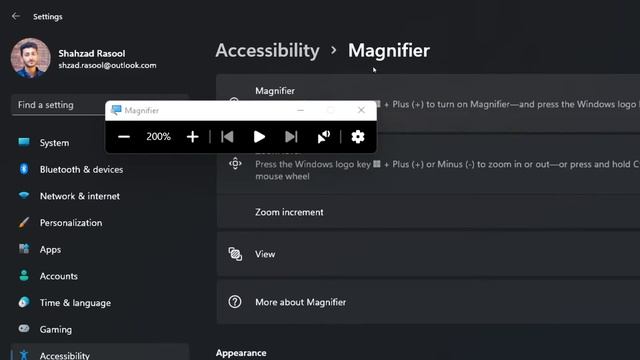Open Apps icon in sidebar
The width and height of the screenshot is (640, 360).
click(x=24, y=249)
